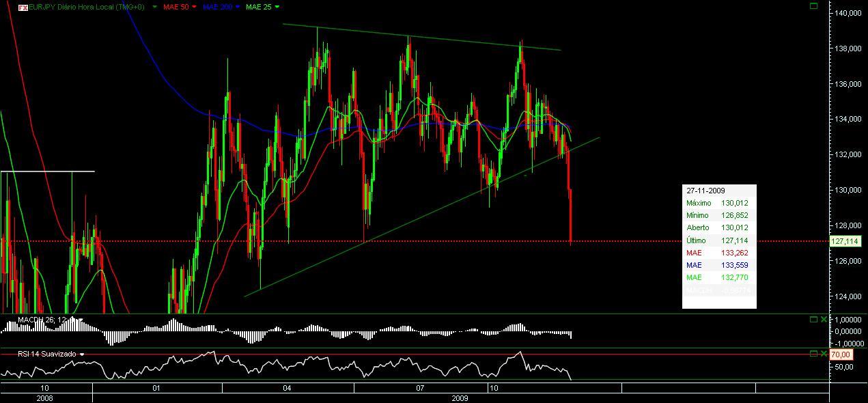Click the blue MAE 133,559 row

pyautogui.click(x=719, y=264)
